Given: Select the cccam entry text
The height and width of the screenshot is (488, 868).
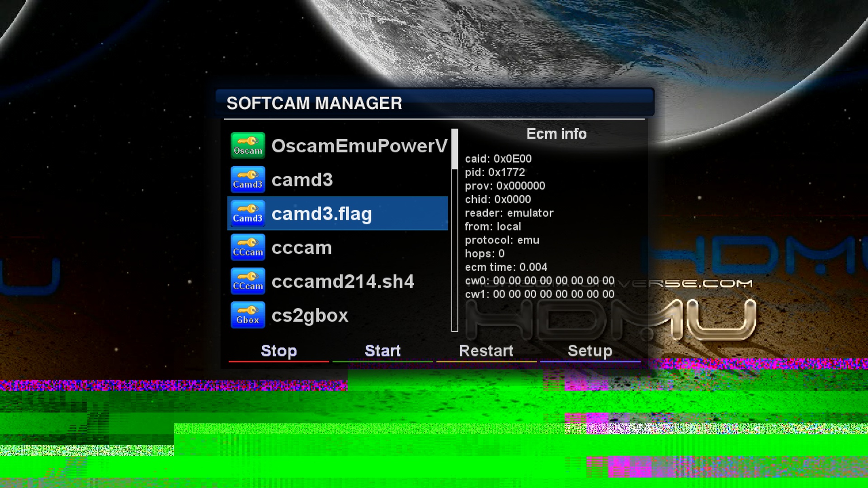Looking at the screenshot, I should coord(302,248).
